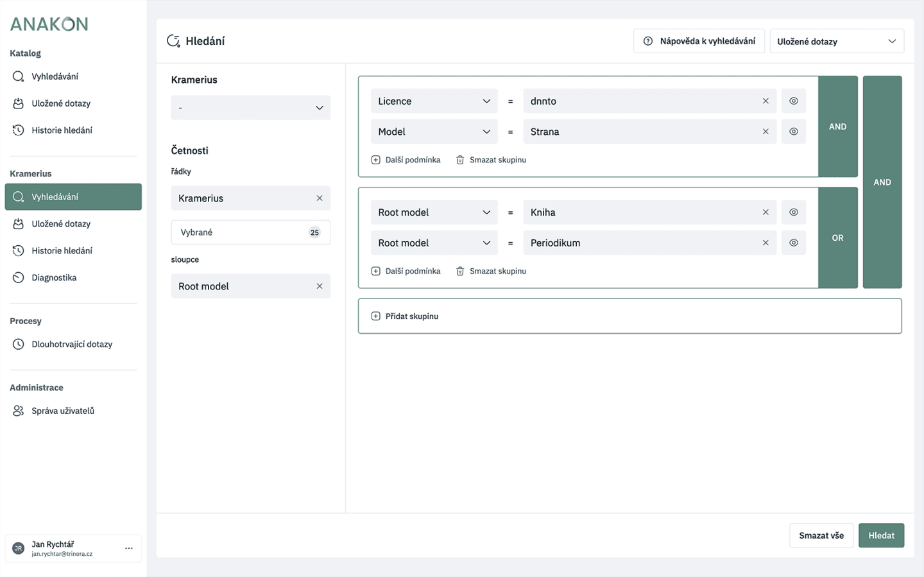
Task: Open user menu three dots for Jan Rychtář
Action: coord(129,548)
